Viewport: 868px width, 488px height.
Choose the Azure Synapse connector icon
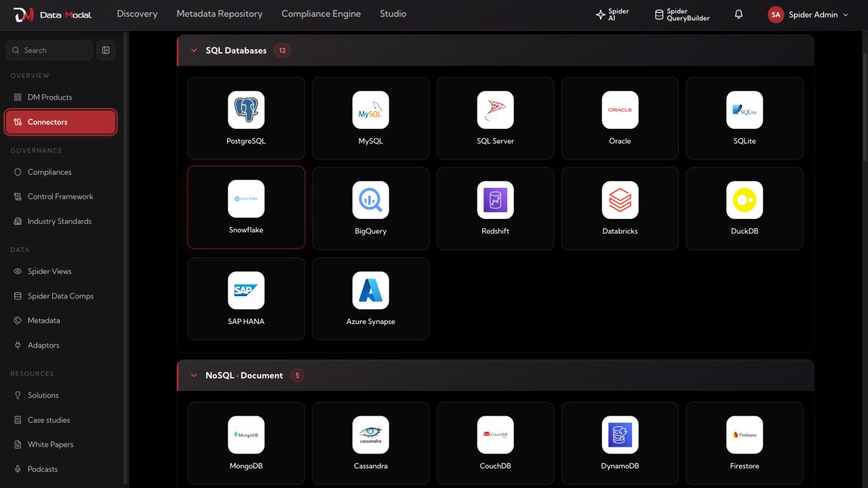(x=371, y=290)
